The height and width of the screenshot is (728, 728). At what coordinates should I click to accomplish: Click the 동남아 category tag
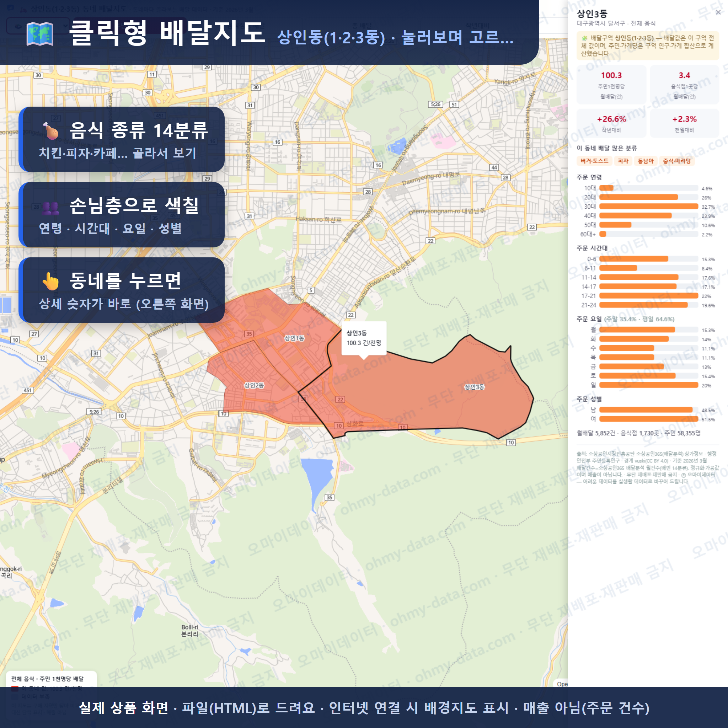click(x=646, y=161)
